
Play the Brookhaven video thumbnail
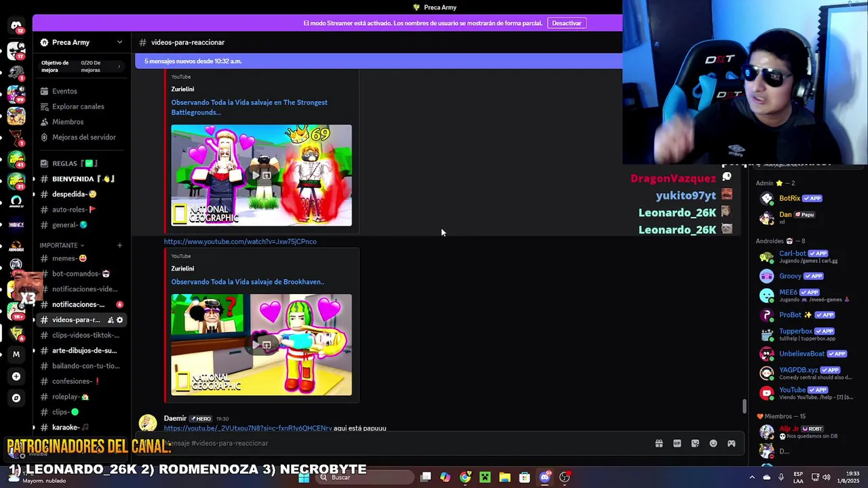(261, 344)
